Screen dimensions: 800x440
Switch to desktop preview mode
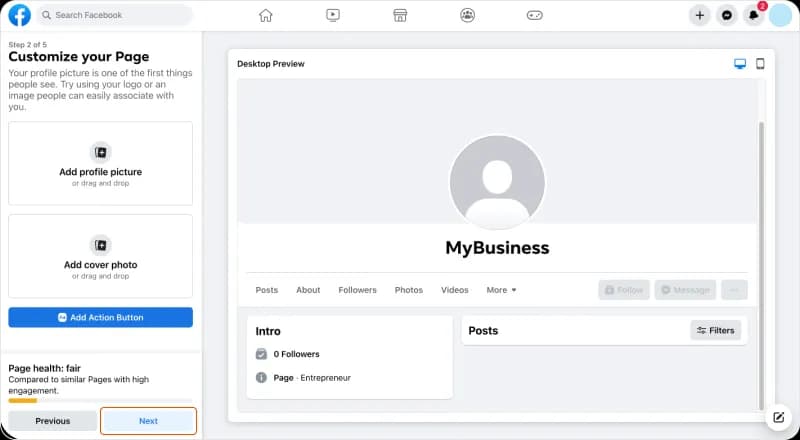click(x=740, y=64)
